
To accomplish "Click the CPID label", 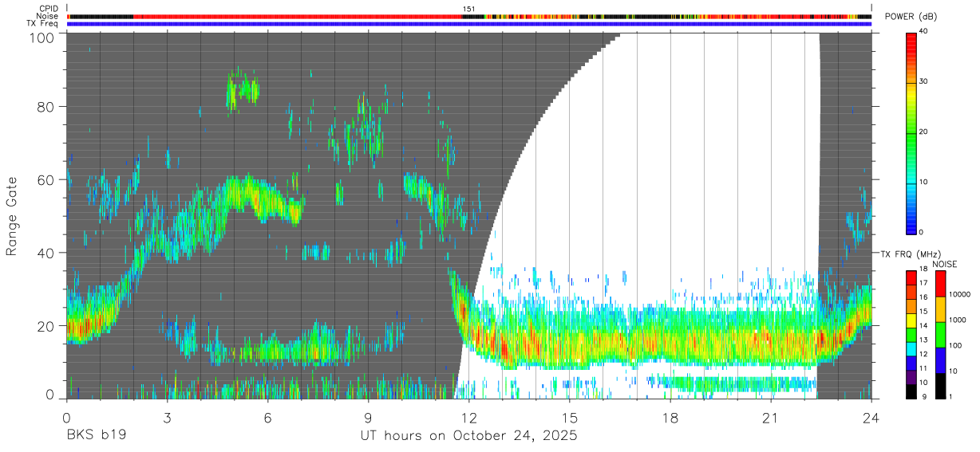I will tap(49, 9).
